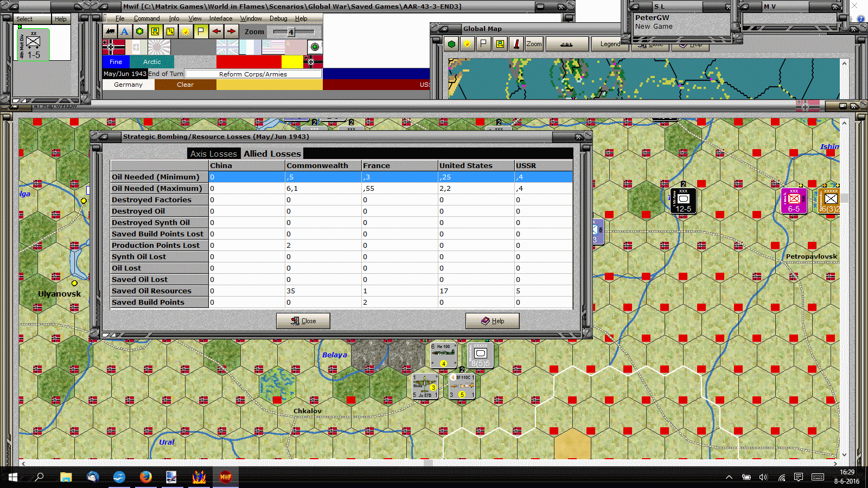Image resolution: width=868 pixels, height=488 pixels.
Task: Click the sun weather icon in Global Map toolbar
Action: coord(467,44)
